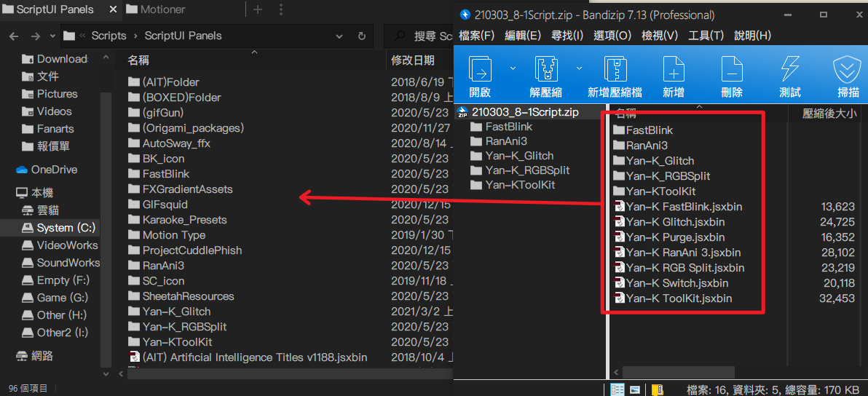This screenshot has height=396, width=868.
Task: Switch to image preview view in status bar
Action: pyautogui.click(x=635, y=389)
